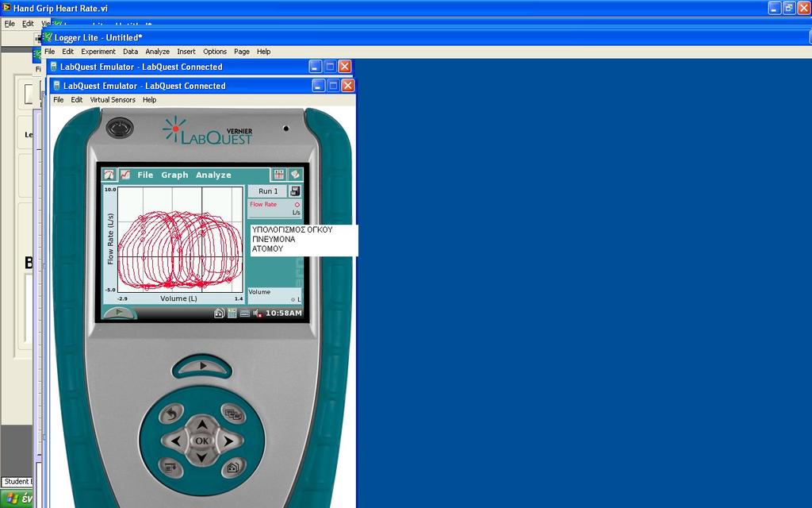Click the left arrow on directional pad
The width and height of the screenshot is (812, 508).
click(175, 441)
